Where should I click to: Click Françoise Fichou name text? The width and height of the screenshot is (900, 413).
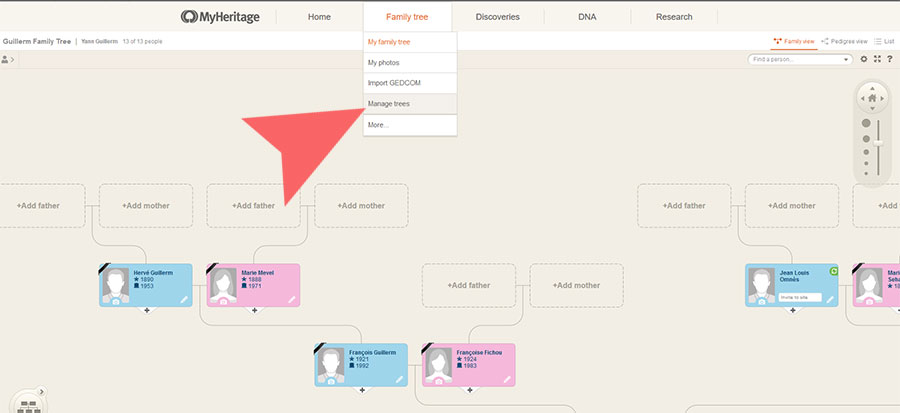pyautogui.click(x=479, y=353)
